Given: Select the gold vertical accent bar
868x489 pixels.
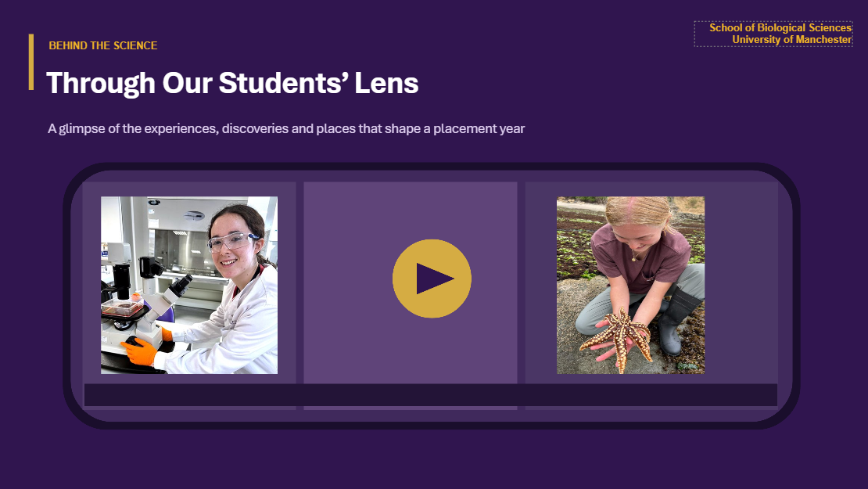Looking at the screenshot, I should [31, 62].
